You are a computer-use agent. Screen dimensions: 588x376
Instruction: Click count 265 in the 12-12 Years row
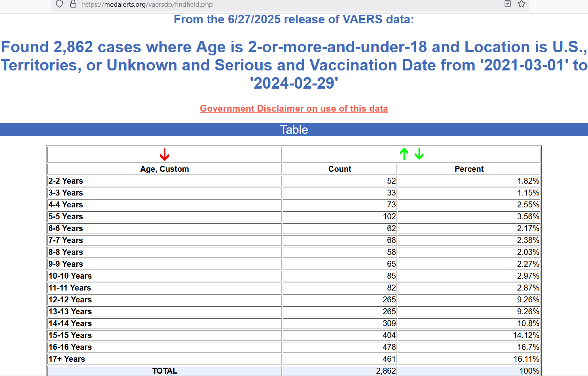(389, 300)
